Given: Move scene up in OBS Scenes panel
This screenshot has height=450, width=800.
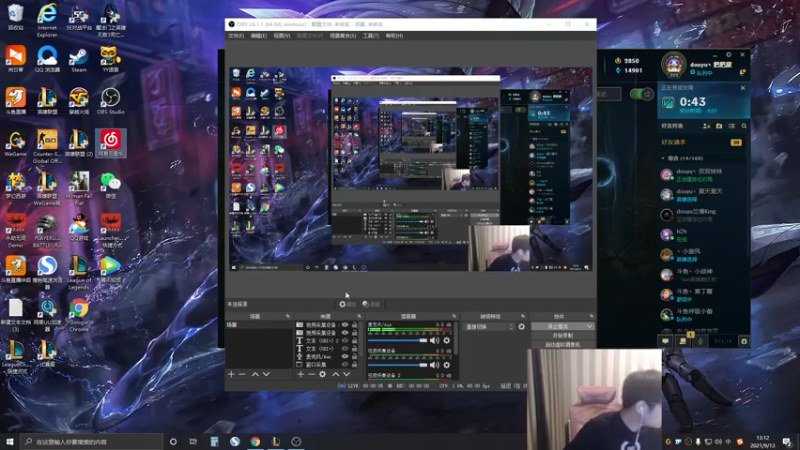Looking at the screenshot, I should coord(255,374).
